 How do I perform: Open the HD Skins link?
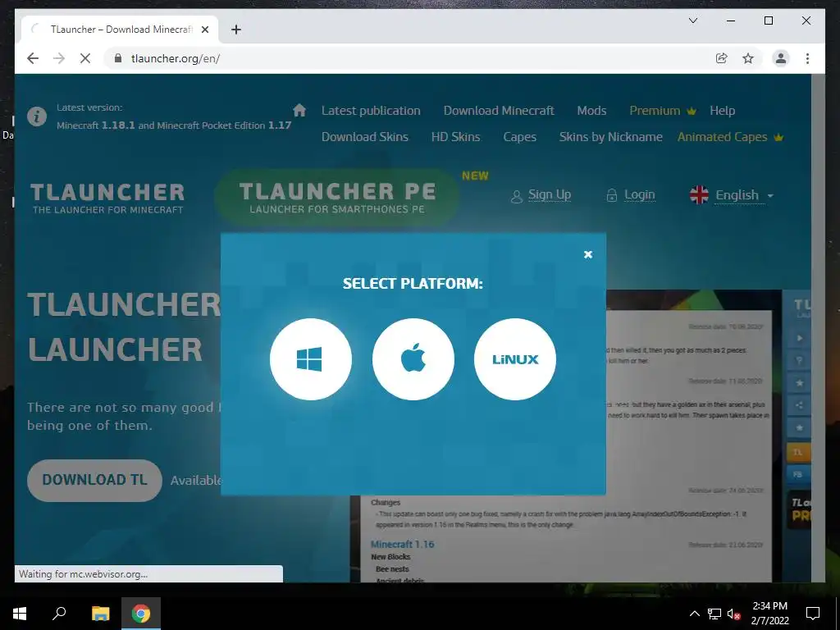tap(455, 137)
